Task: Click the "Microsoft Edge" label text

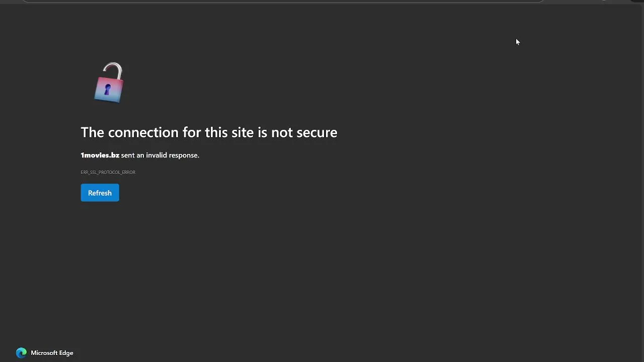Action: (x=52, y=353)
